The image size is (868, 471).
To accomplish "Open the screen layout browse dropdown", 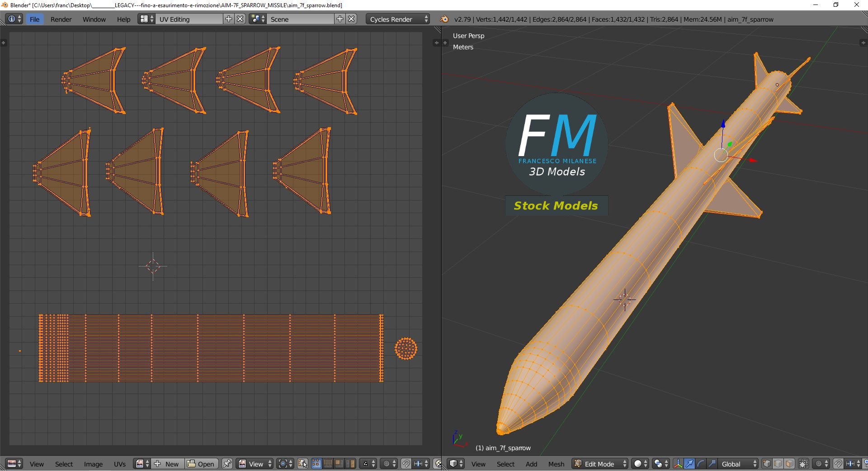I will click(146, 19).
